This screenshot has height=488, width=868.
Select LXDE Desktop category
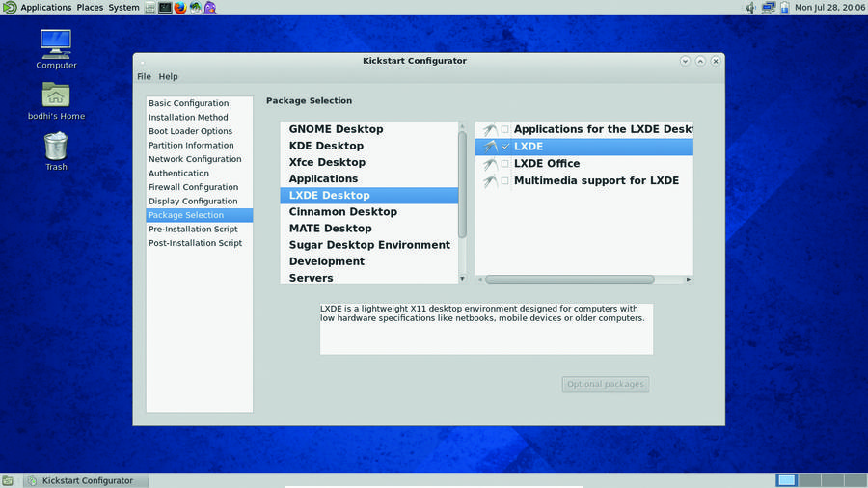pyautogui.click(x=369, y=196)
